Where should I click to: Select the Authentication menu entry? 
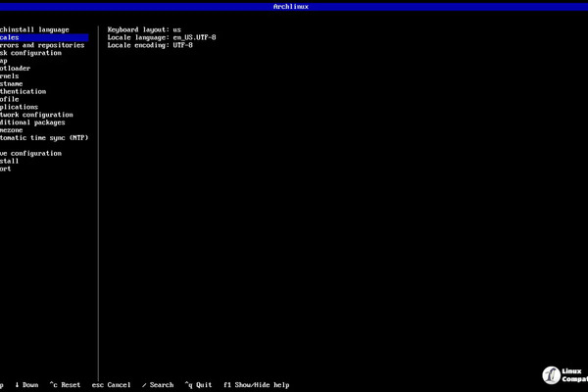coord(23,91)
